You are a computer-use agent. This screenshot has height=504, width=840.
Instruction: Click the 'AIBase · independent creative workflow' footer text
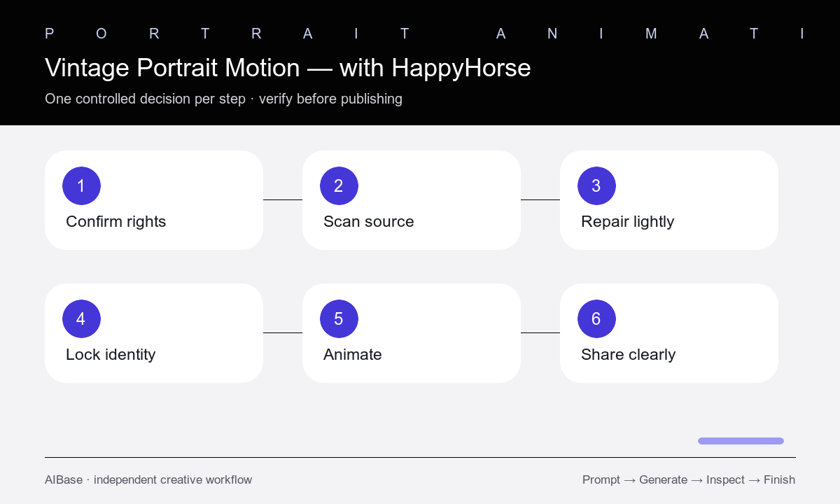pyautogui.click(x=148, y=480)
